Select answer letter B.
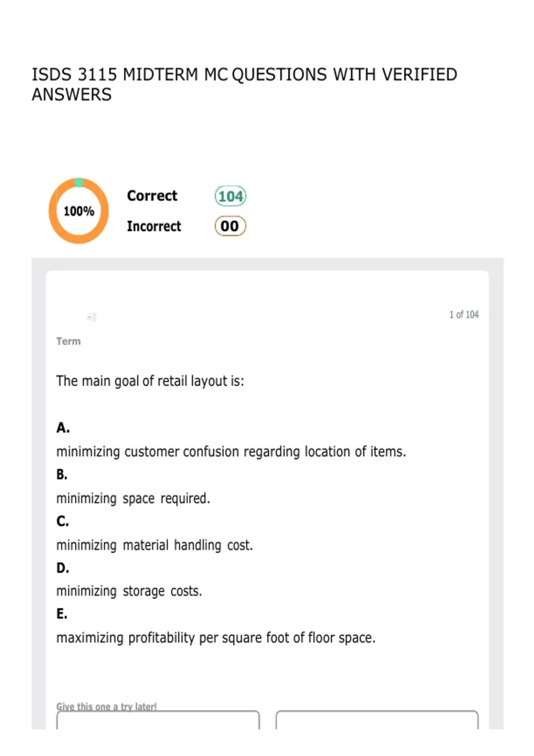The image size is (534, 756). (x=62, y=475)
